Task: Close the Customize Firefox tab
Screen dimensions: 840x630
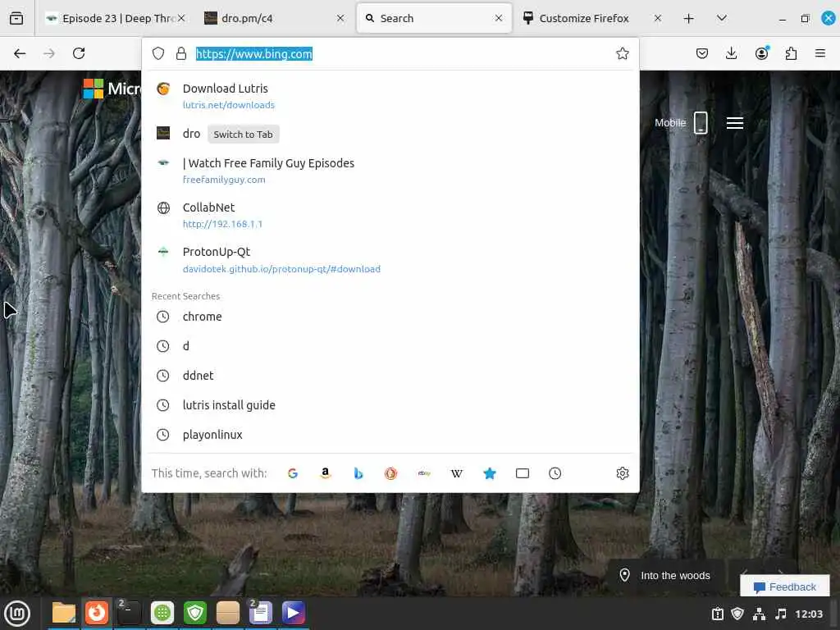Action: click(657, 18)
